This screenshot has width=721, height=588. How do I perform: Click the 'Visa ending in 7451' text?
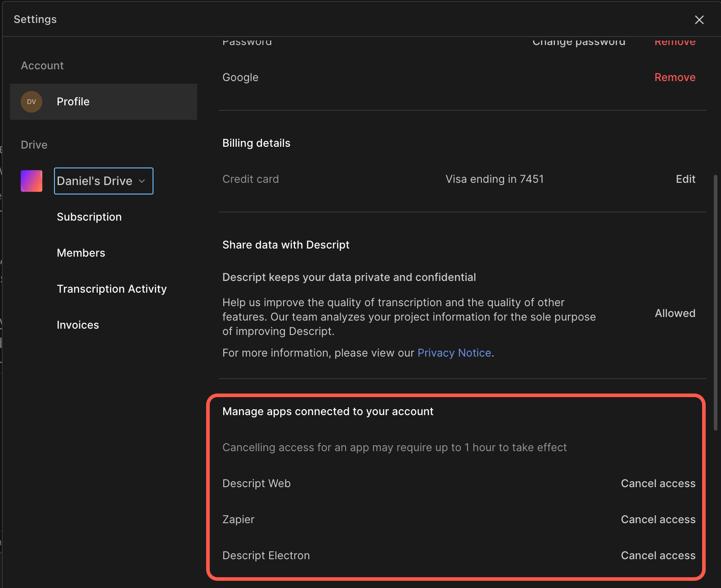pyautogui.click(x=495, y=179)
